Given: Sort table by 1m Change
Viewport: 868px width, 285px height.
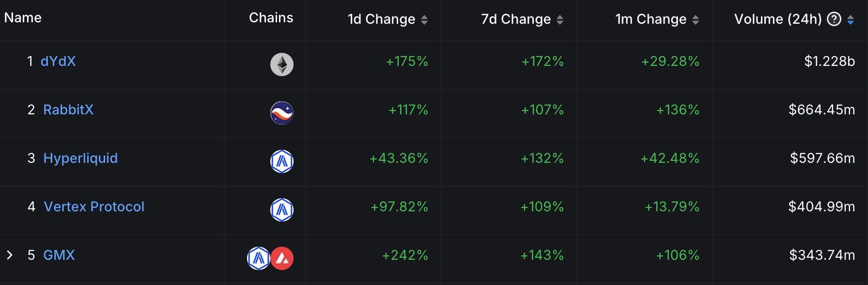Looking at the screenshot, I should (x=696, y=20).
